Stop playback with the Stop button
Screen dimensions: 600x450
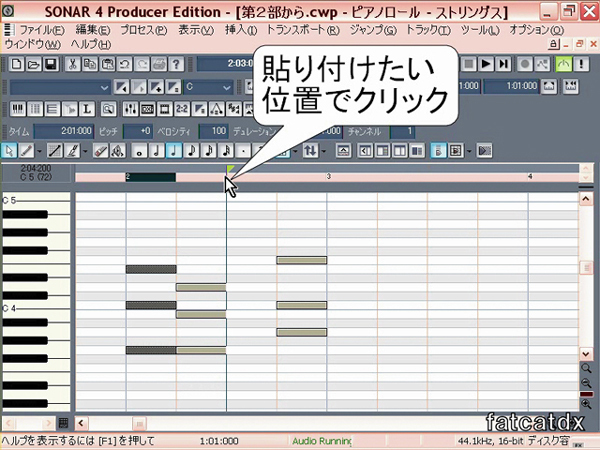[x=469, y=64]
